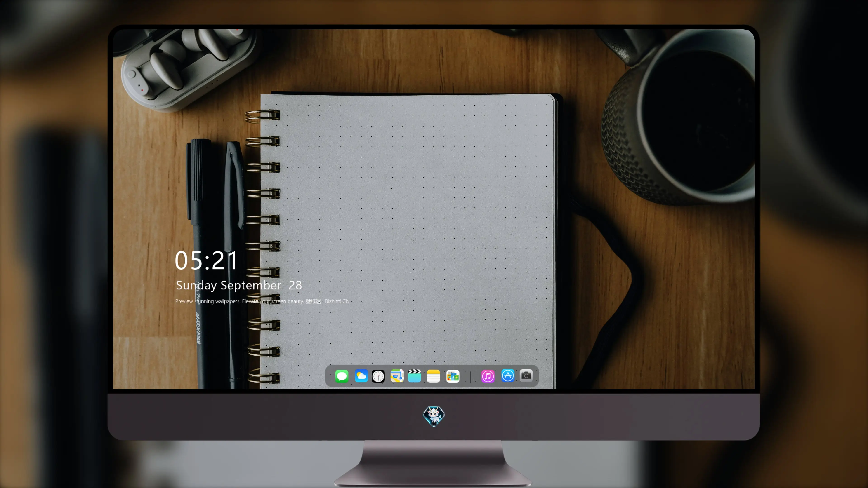Image resolution: width=868 pixels, height=488 pixels.
Task: Open the Videos clapperboard app
Action: [415, 376]
